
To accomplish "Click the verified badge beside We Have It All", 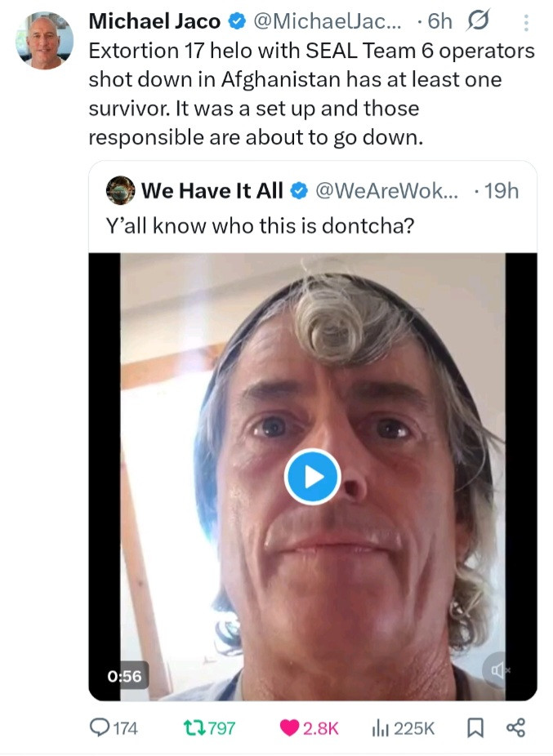I will click(299, 191).
